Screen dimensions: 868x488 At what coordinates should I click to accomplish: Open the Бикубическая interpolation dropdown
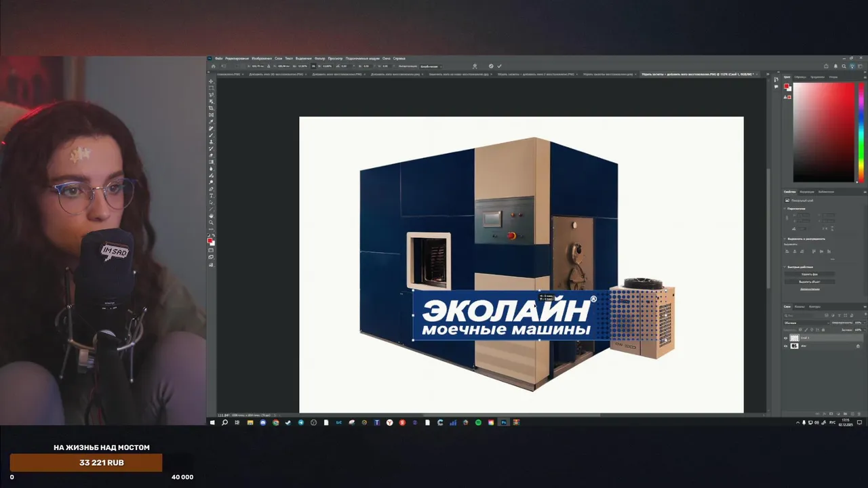(431, 66)
